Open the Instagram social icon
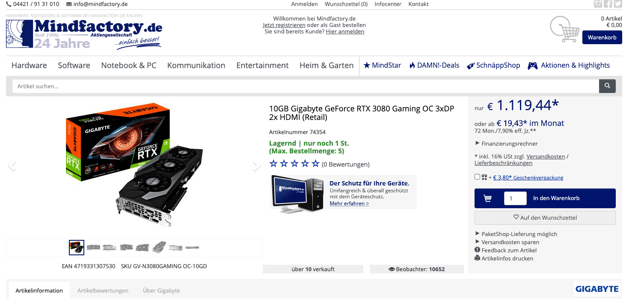The image size is (644, 305). click(x=598, y=4)
